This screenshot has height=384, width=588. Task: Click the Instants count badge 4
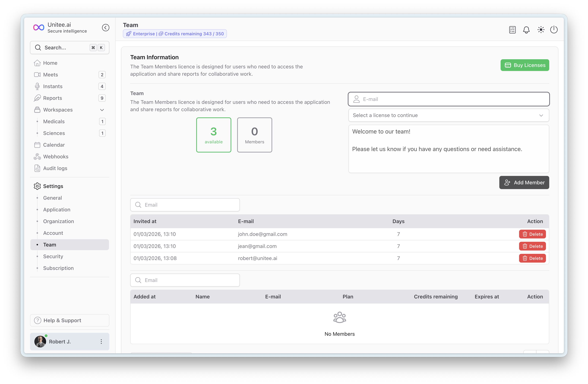pos(102,86)
